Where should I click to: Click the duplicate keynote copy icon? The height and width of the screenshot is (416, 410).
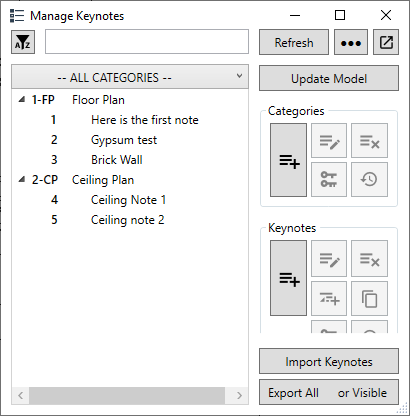(369, 298)
